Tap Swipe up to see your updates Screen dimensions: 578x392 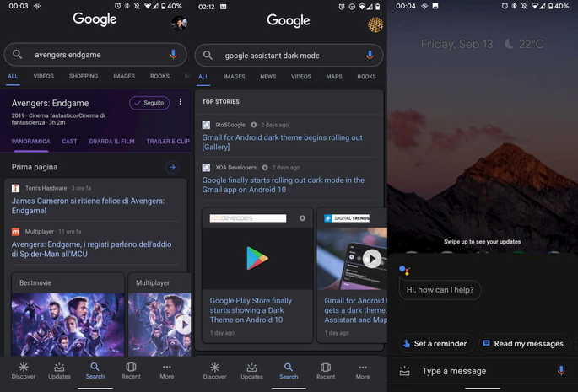pos(482,242)
